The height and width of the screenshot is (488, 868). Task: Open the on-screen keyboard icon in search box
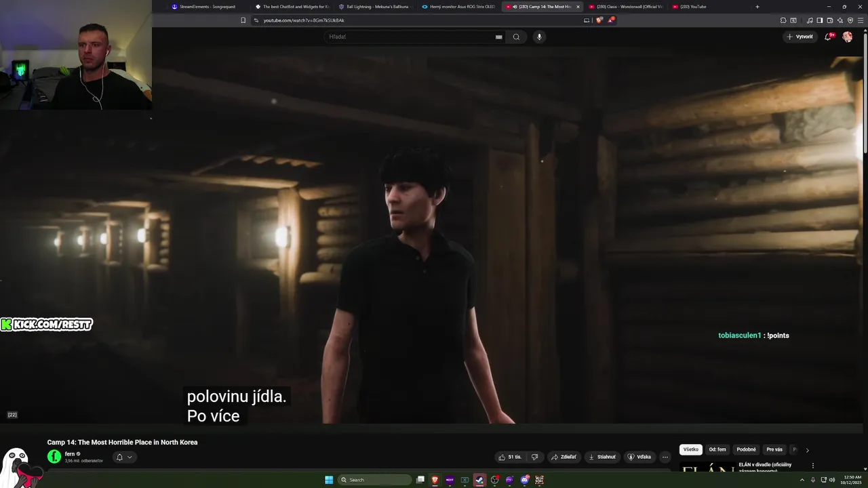[x=499, y=37]
